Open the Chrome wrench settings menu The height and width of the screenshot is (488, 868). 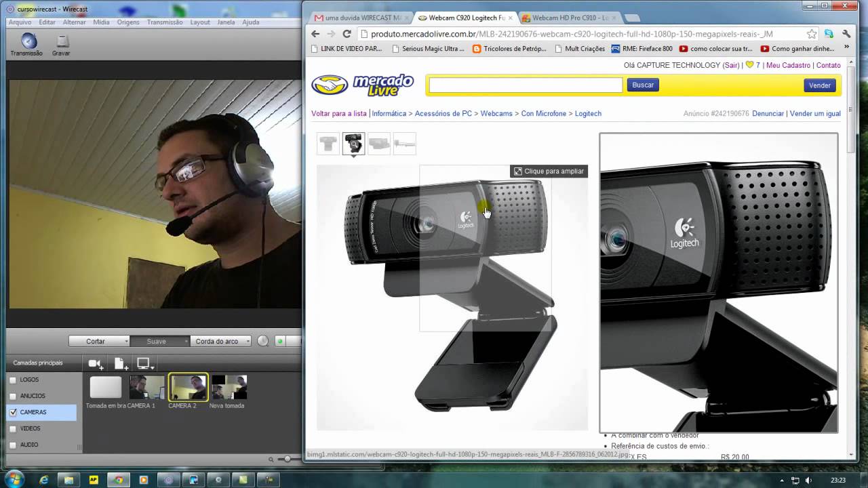point(846,34)
